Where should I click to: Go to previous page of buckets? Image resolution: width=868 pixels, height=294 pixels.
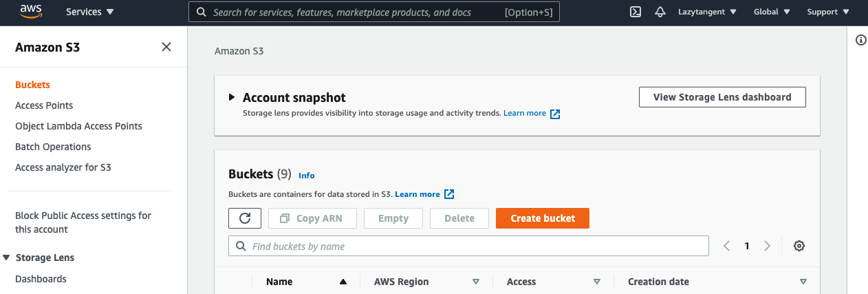click(726, 246)
